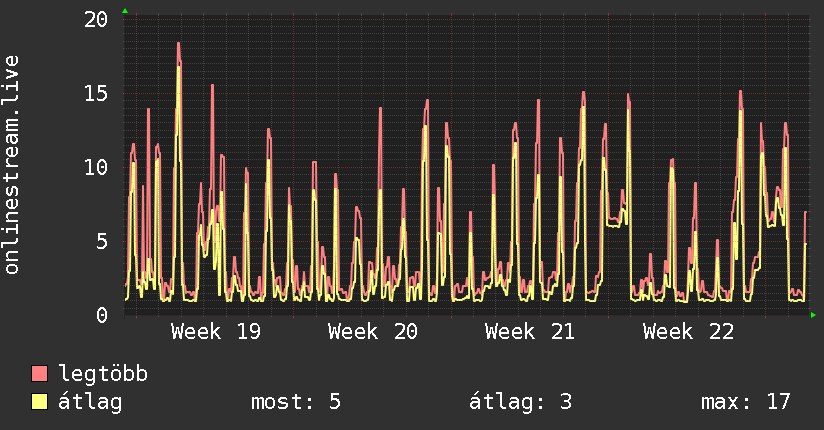
Task: Click the Week 21 axis label
Action: (x=530, y=332)
